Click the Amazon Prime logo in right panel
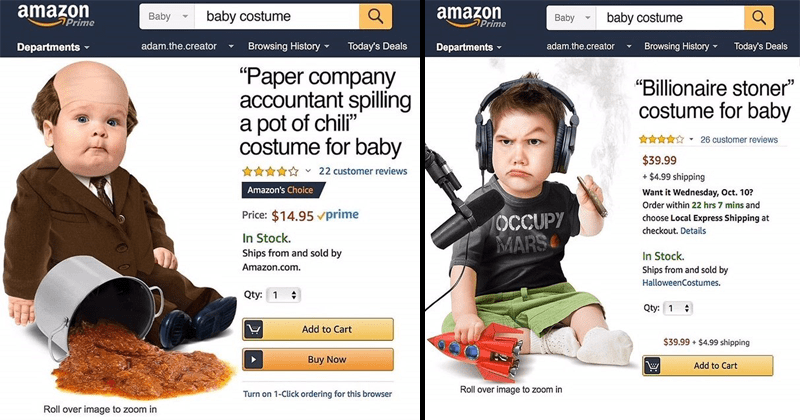800x420 pixels. pyautogui.click(x=471, y=16)
